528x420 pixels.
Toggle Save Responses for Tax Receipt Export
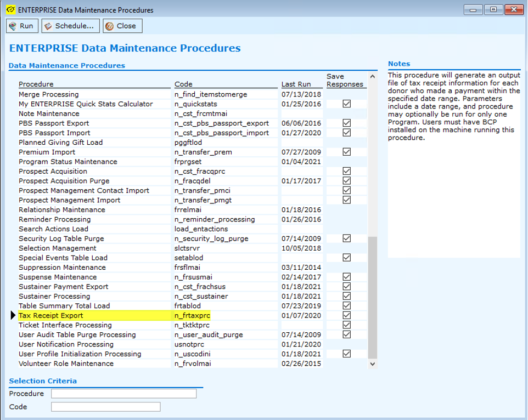346,315
